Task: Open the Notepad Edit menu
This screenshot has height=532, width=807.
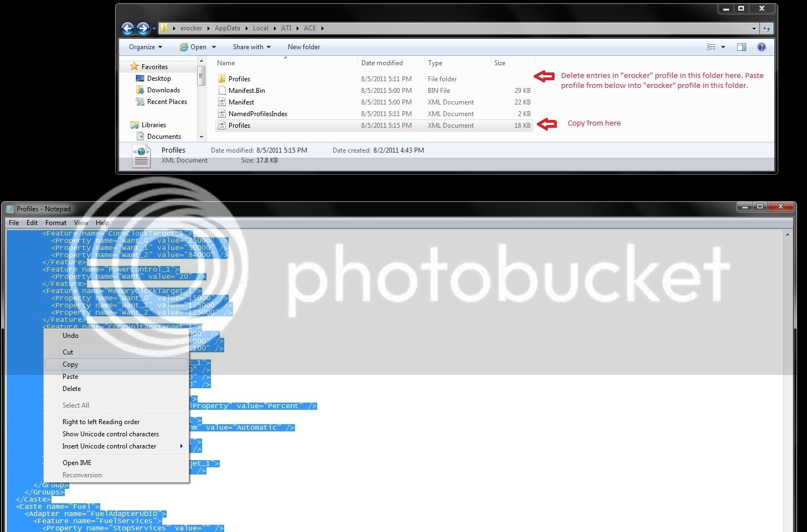Action: (x=32, y=223)
